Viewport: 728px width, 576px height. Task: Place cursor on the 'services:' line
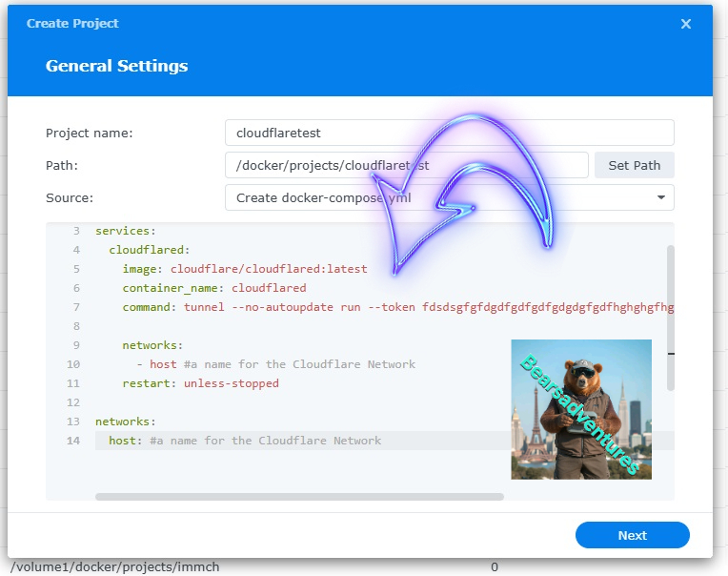[x=126, y=231]
